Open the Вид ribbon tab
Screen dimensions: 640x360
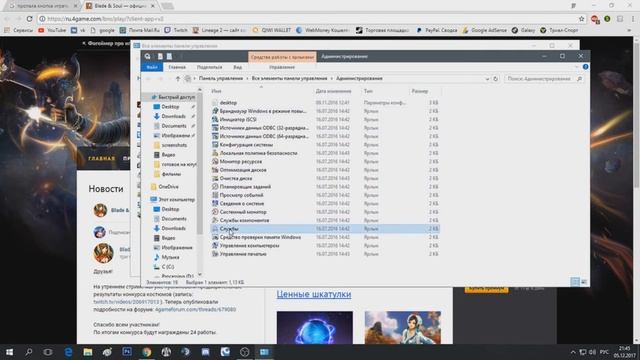238,67
